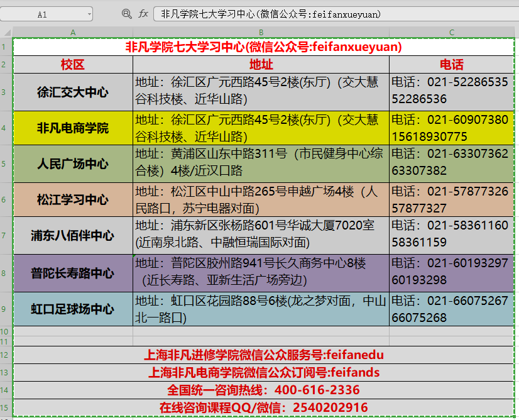Select row 4 header
The height and width of the screenshot is (420, 519).
pos(6,128)
